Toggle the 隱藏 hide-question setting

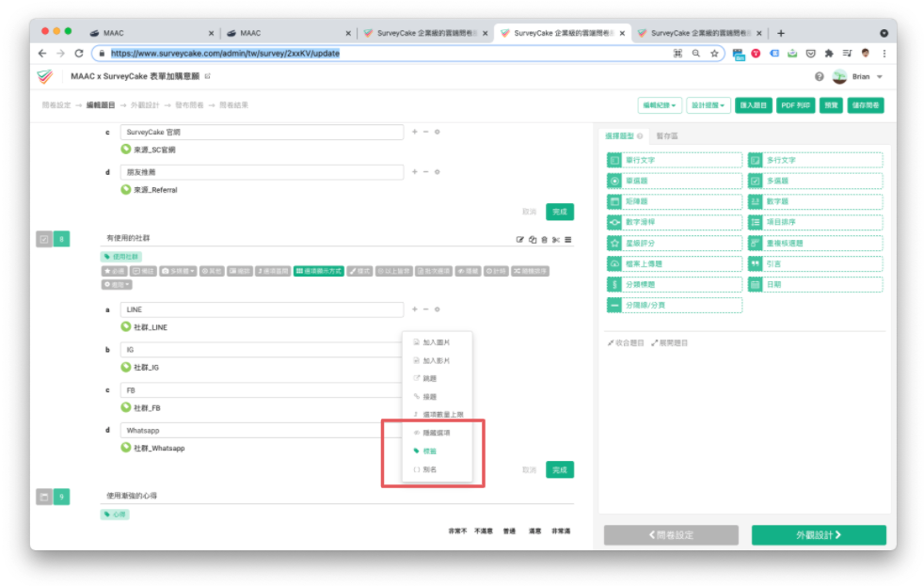468,271
